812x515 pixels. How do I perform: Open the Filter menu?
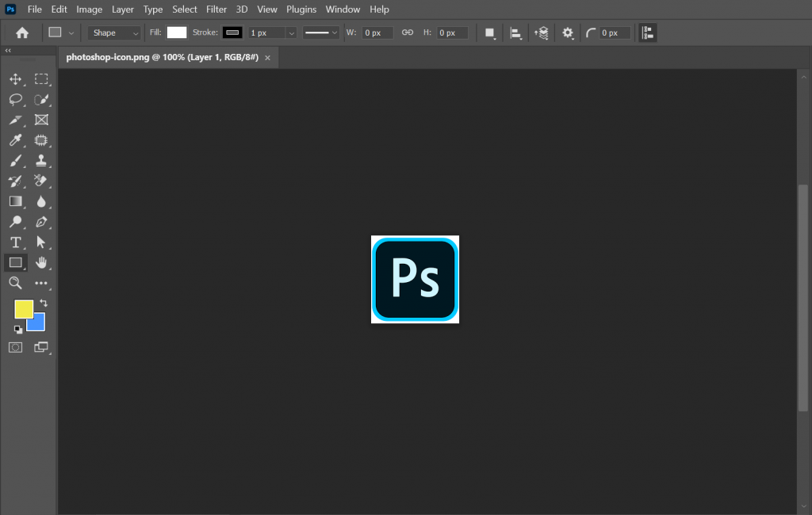(216, 9)
